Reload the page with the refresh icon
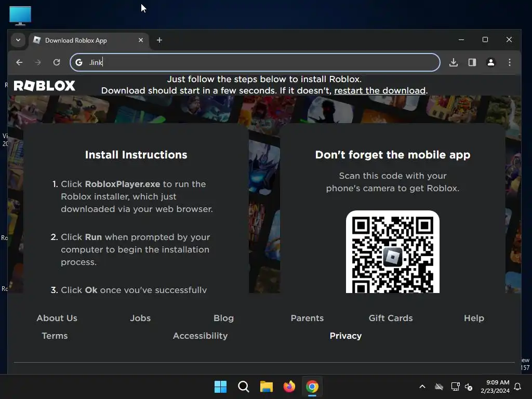The image size is (532, 399). (x=57, y=62)
